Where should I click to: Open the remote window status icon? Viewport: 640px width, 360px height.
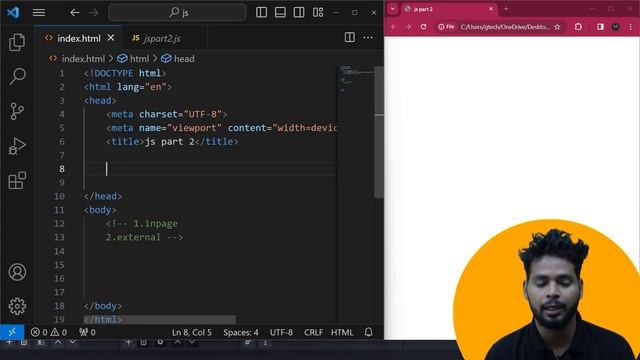coord(12,332)
